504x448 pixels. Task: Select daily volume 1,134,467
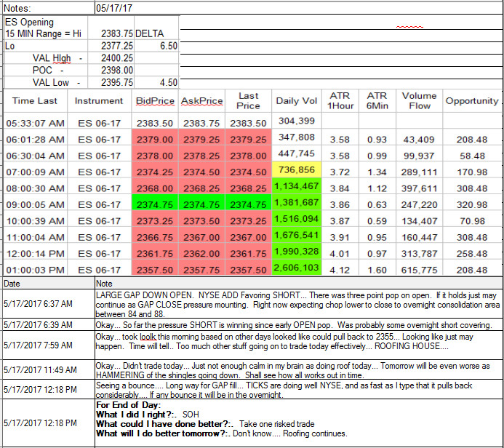tap(296, 186)
